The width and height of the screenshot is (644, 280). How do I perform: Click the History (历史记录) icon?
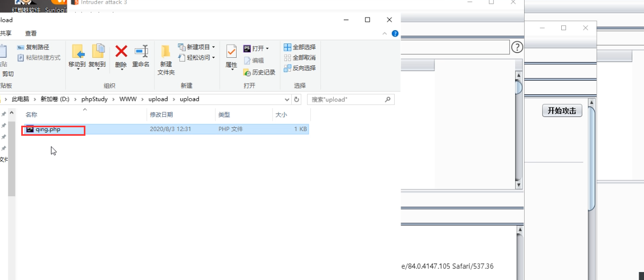pyautogui.click(x=259, y=72)
